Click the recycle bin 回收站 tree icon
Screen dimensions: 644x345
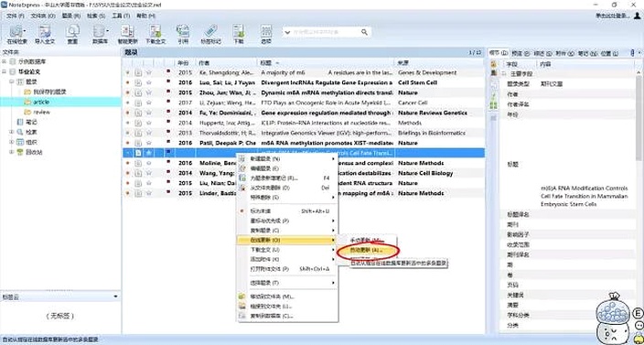[20, 152]
